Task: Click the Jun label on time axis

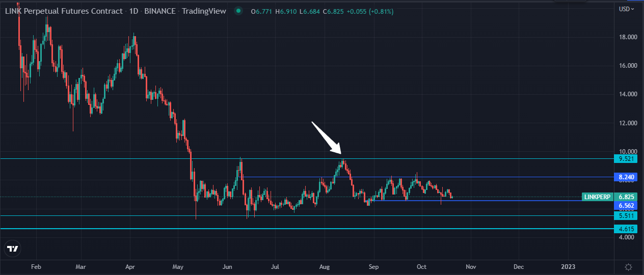Action: click(x=228, y=266)
